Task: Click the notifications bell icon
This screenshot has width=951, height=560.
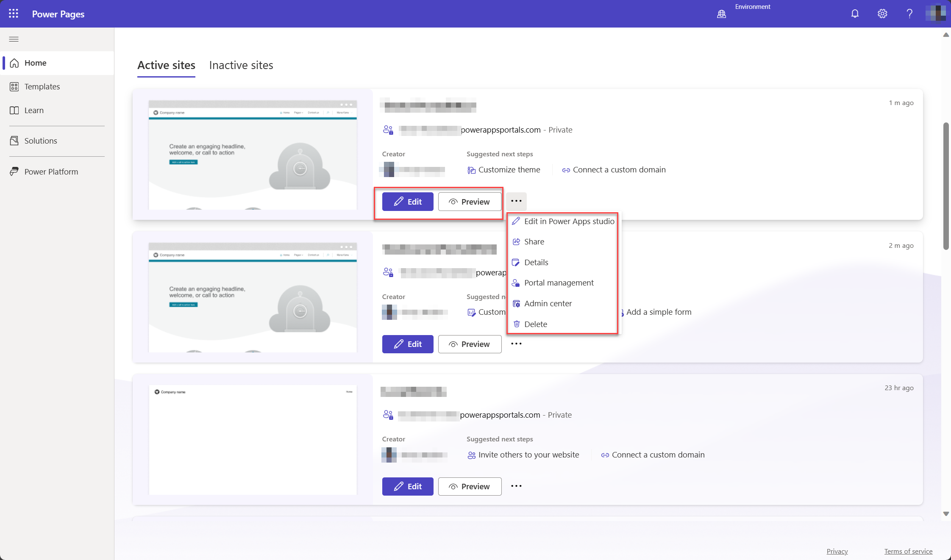Action: [854, 13]
